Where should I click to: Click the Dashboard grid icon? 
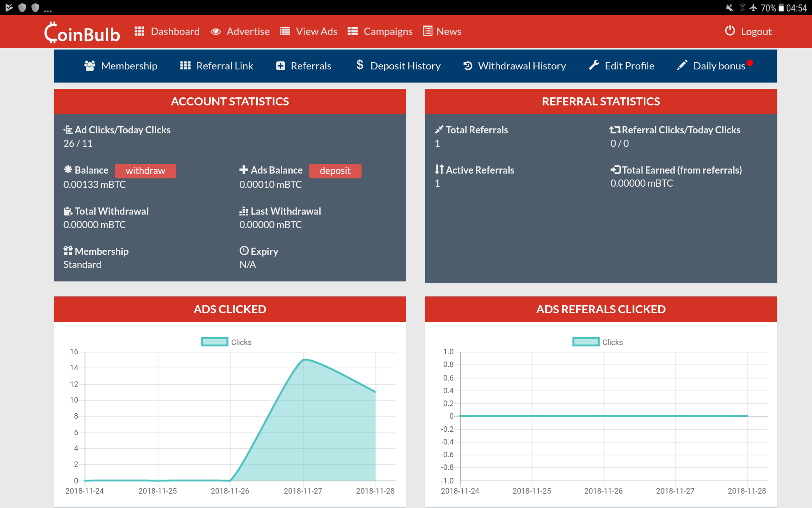point(140,31)
